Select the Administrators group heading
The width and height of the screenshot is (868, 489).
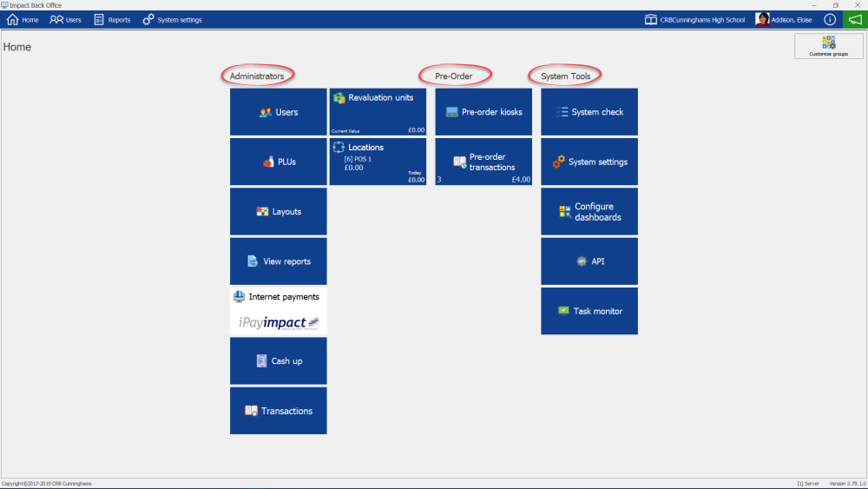(x=257, y=76)
